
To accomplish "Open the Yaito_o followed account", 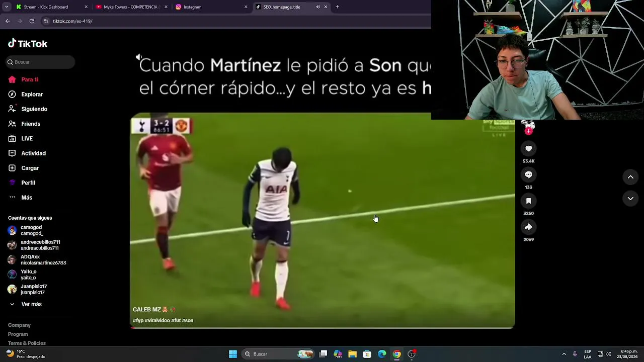I will point(23,275).
